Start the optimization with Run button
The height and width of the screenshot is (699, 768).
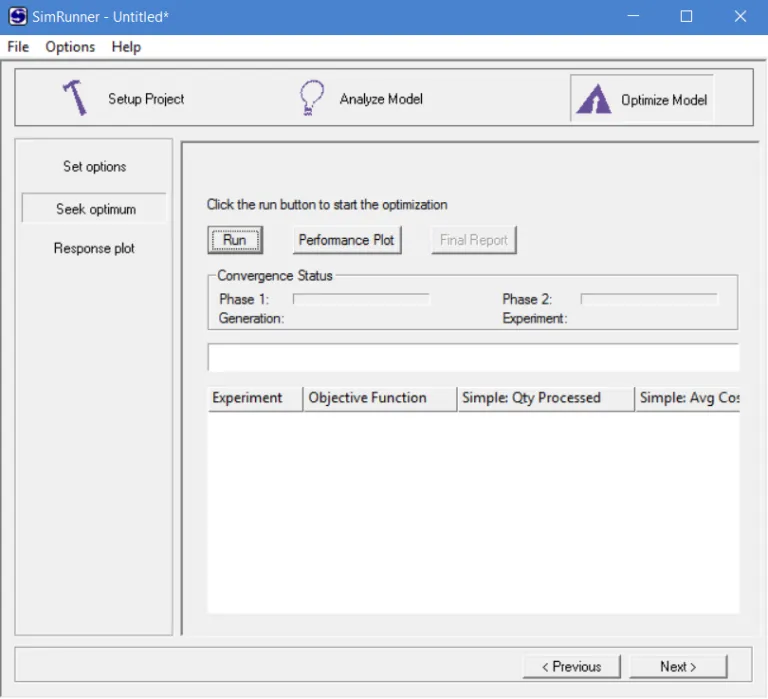[x=235, y=240]
